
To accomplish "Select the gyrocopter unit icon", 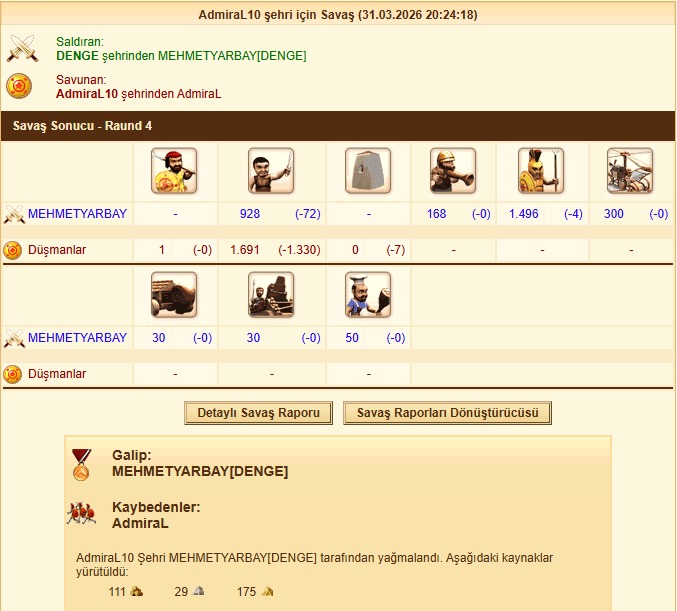I will pos(630,171).
